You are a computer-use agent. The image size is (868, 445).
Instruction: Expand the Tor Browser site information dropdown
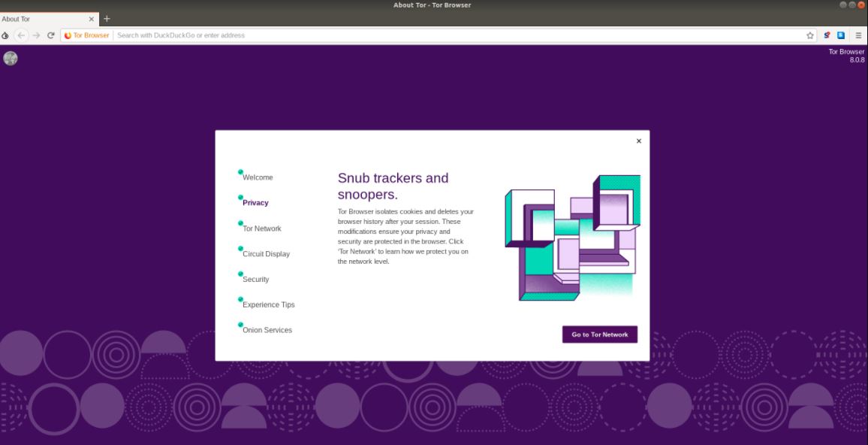pos(86,35)
